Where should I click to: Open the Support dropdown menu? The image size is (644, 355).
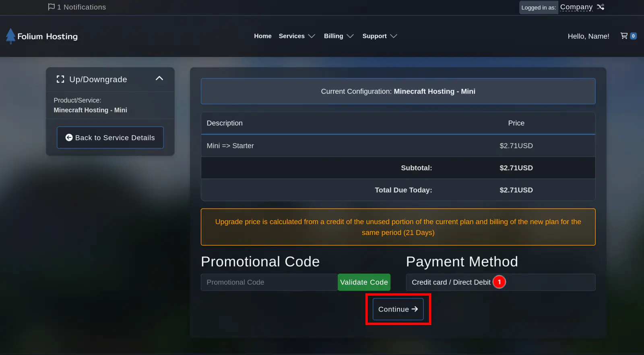coord(379,36)
